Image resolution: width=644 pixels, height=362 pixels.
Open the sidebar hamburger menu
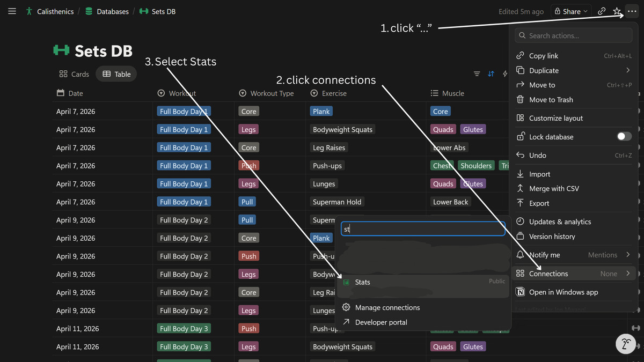click(12, 11)
